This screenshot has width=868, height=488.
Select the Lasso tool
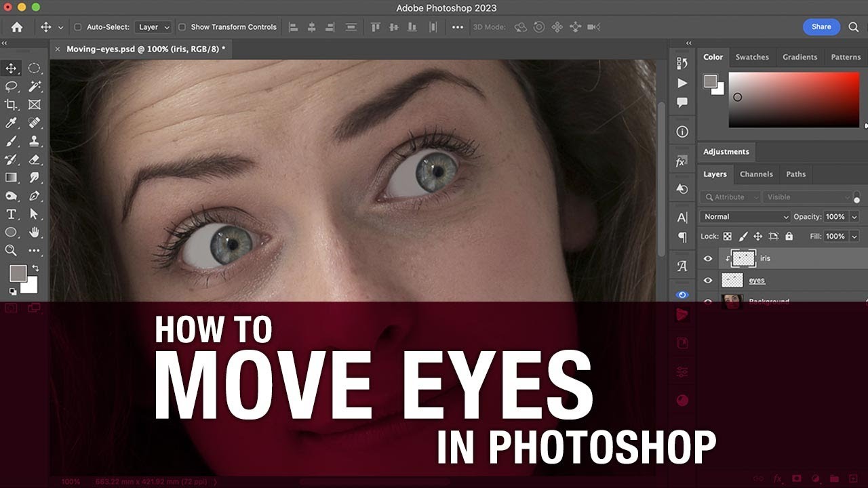[x=12, y=87]
